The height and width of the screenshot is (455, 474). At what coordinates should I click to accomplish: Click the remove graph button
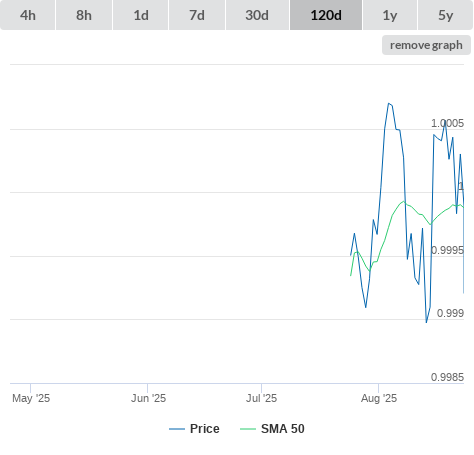[x=426, y=45]
